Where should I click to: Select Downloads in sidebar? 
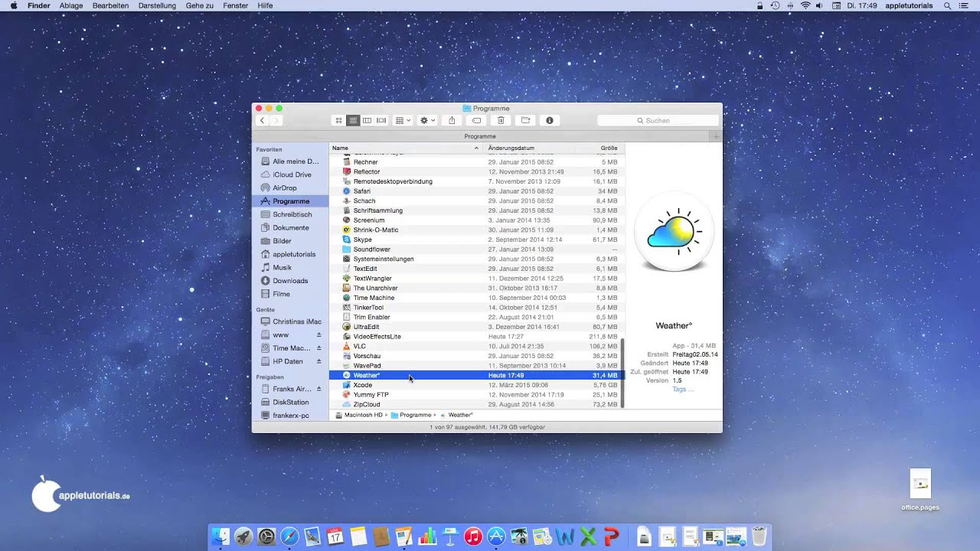click(290, 281)
